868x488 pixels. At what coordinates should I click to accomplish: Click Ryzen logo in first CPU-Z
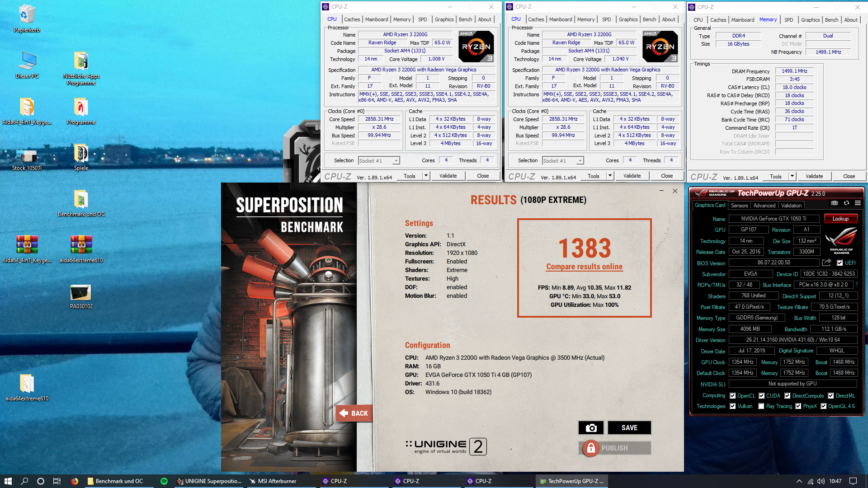click(x=476, y=47)
